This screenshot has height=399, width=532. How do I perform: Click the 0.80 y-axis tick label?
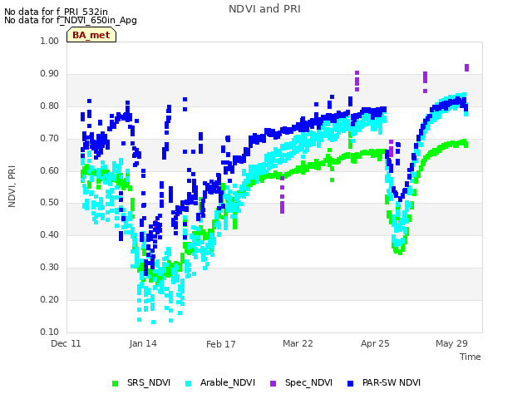tap(50, 106)
